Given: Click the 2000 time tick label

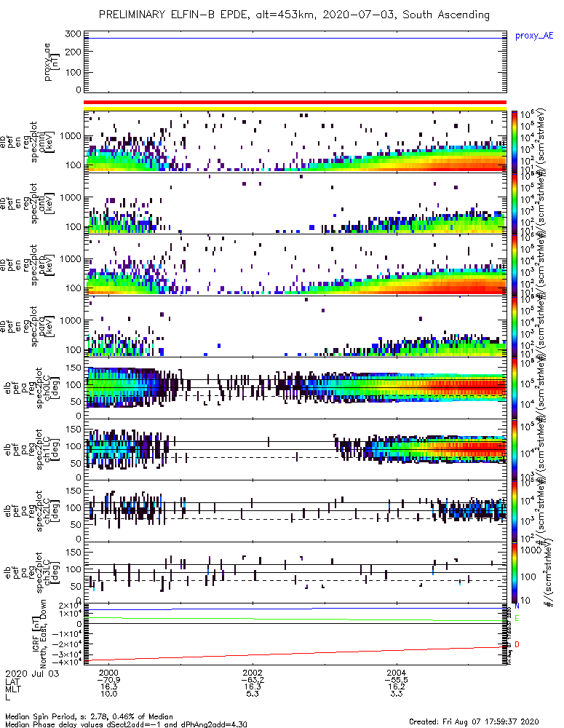Looking at the screenshot, I should pyautogui.click(x=109, y=673).
